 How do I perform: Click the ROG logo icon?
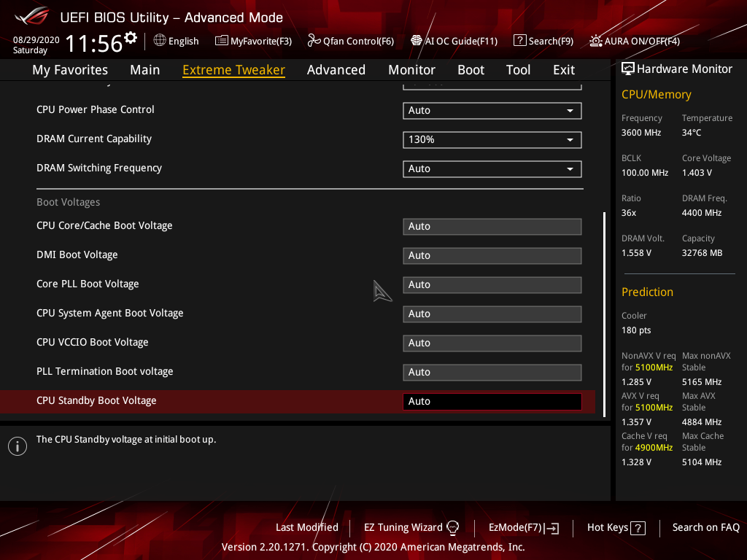31,16
